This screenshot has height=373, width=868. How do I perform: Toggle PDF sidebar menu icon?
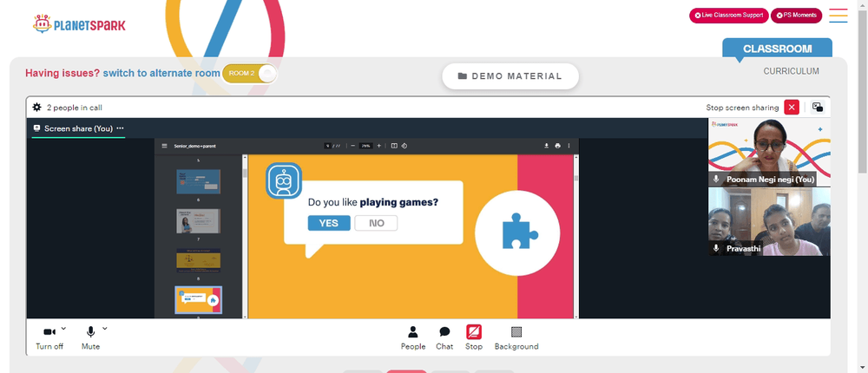(164, 146)
